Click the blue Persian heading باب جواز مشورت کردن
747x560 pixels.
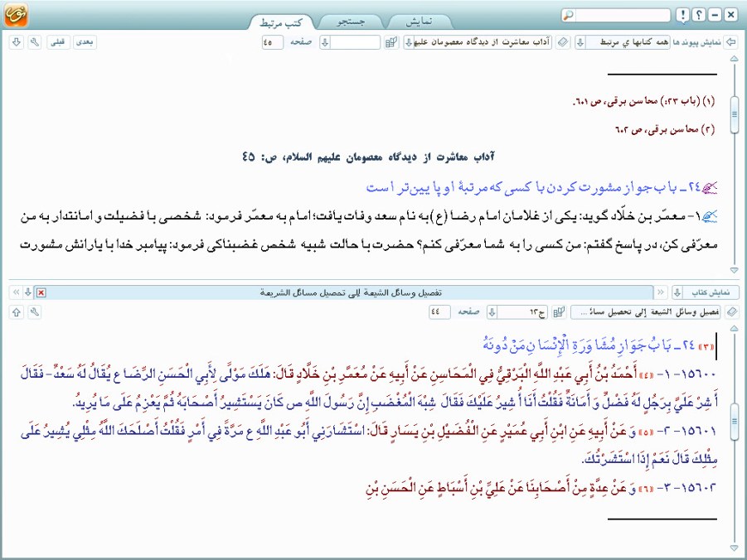click(x=534, y=187)
